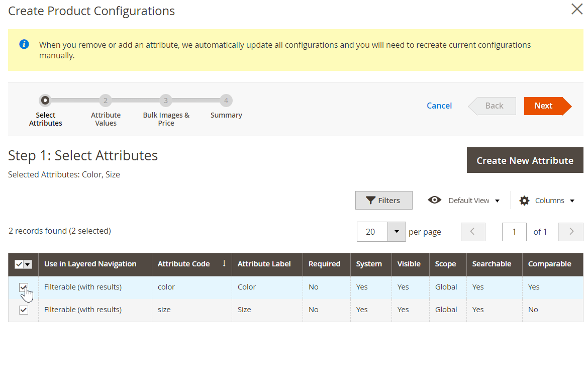Sort by Comparable column header
Image resolution: width=588 pixels, height=386 pixels.
553,264
